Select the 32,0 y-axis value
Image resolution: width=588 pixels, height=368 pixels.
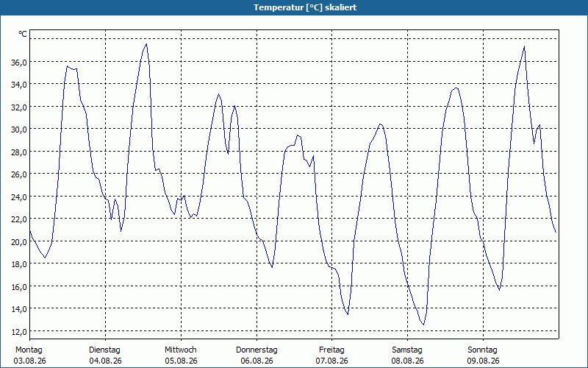[19, 107]
